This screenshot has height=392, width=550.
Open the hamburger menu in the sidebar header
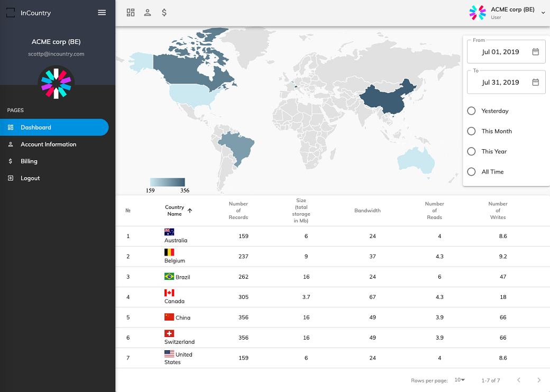(x=102, y=13)
